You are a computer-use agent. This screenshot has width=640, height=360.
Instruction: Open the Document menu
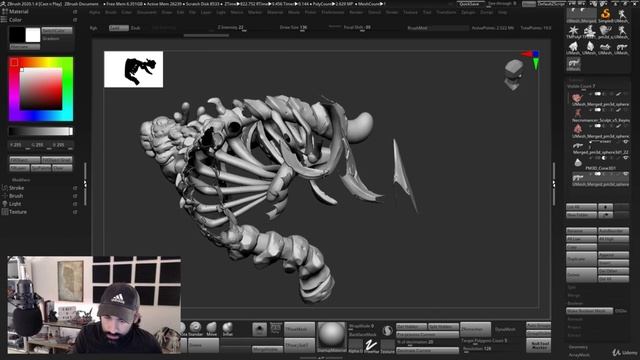147,12
